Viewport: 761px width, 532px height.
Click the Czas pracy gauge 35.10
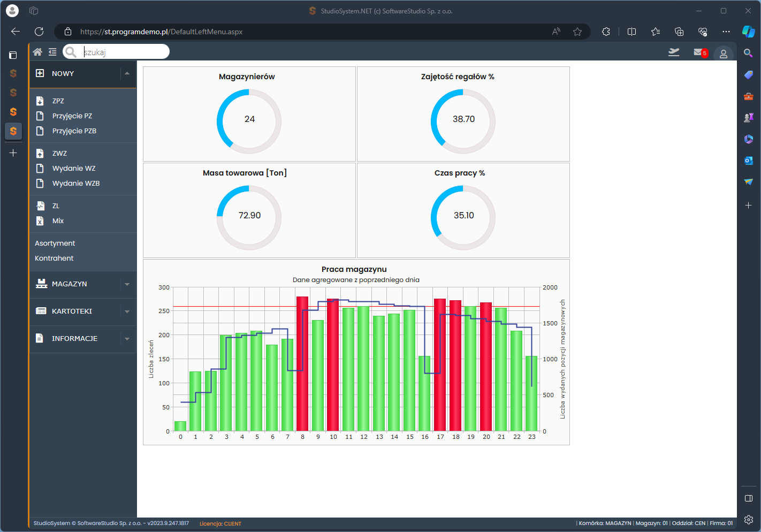463,217
